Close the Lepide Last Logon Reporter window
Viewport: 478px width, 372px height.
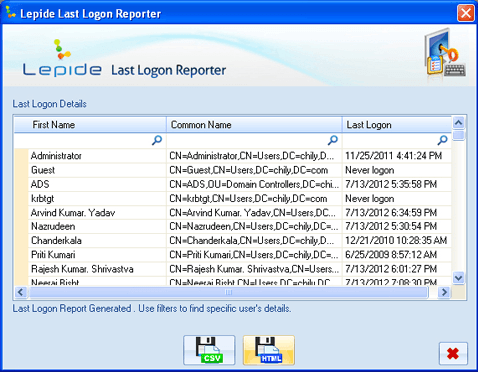(466, 13)
